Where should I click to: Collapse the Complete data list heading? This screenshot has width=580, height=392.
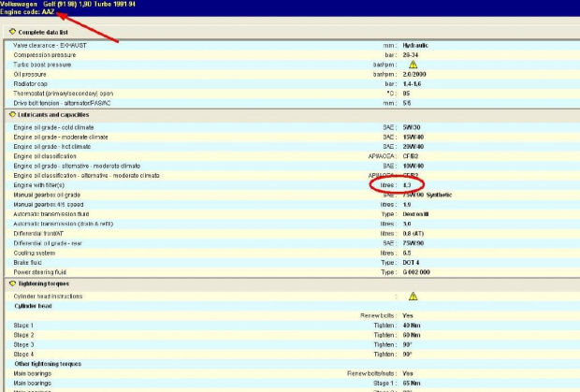click(x=43, y=32)
